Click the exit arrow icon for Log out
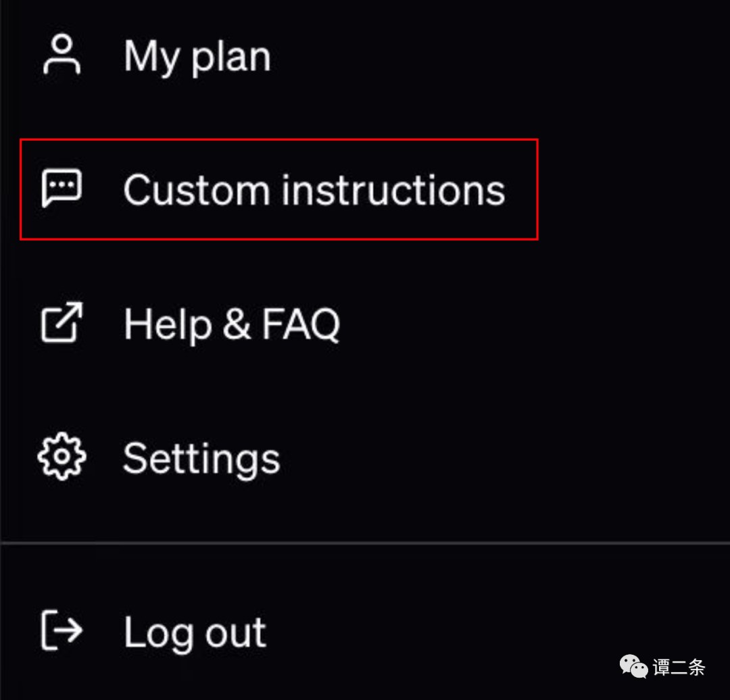Screen dimensions: 730x700 (x=62, y=630)
